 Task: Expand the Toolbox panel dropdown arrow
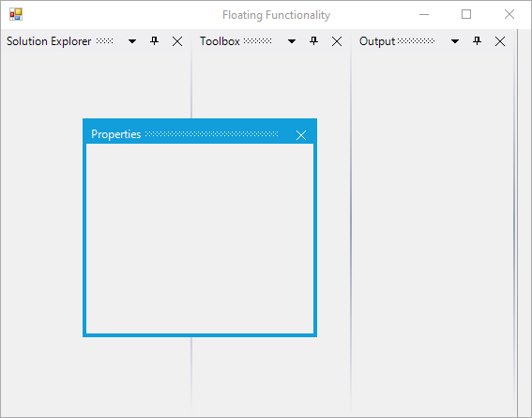pyautogui.click(x=292, y=41)
